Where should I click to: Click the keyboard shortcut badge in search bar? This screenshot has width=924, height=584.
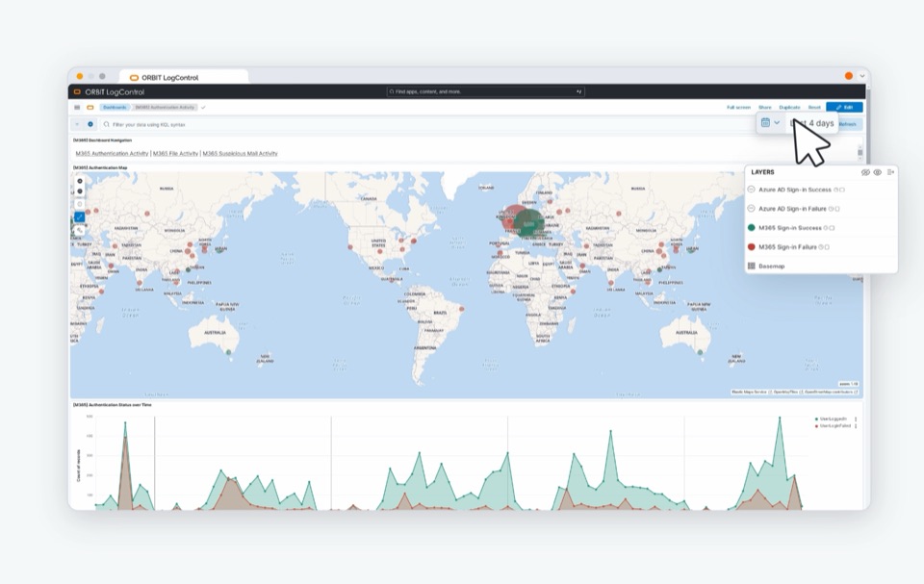point(578,92)
